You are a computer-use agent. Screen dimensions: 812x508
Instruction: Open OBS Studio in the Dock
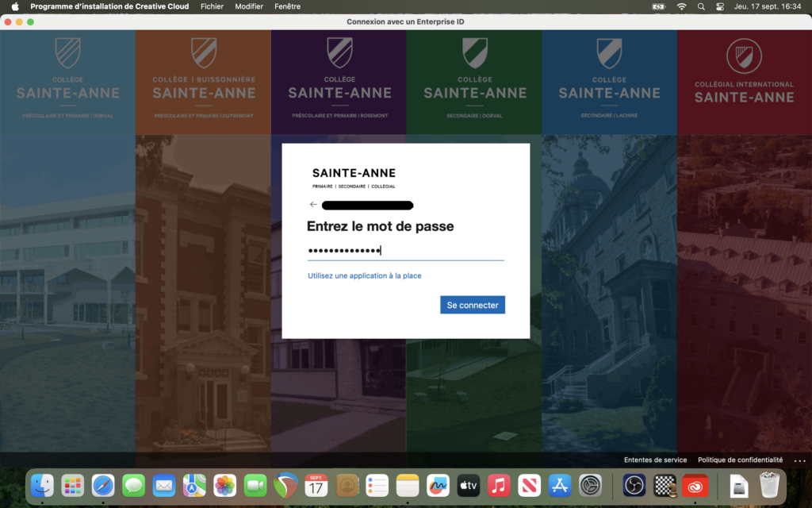tap(634, 486)
